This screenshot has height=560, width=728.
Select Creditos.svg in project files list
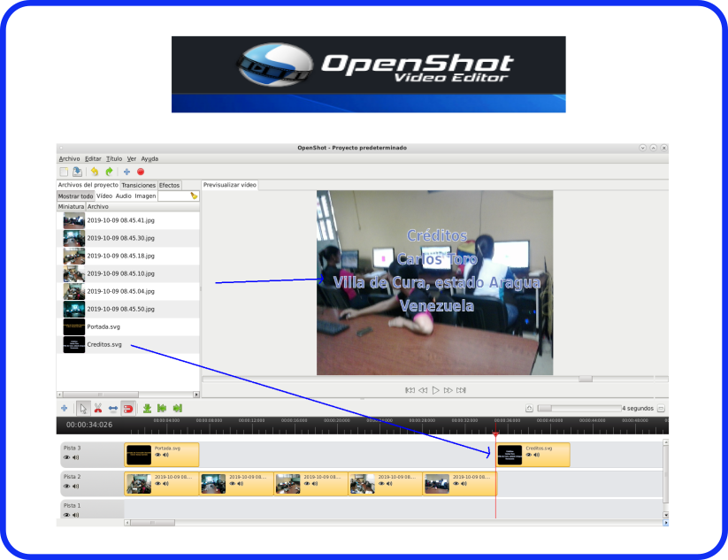[128, 344]
